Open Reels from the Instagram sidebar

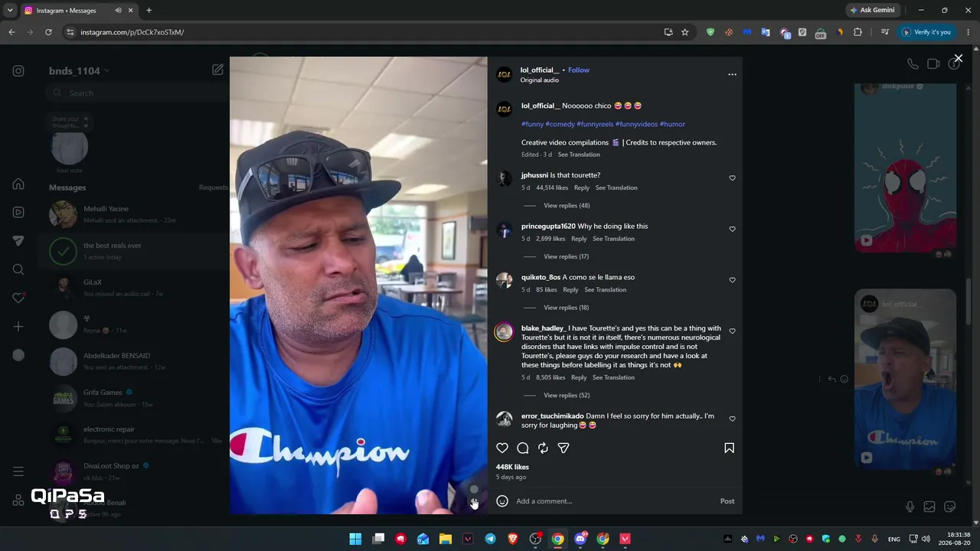coord(18,212)
